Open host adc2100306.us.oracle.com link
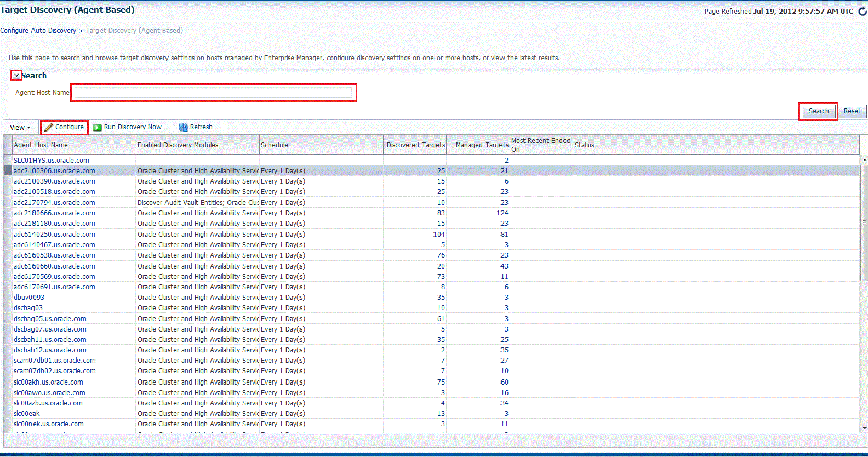This screenshot has height=457, width=868. [x=54, y=171]
